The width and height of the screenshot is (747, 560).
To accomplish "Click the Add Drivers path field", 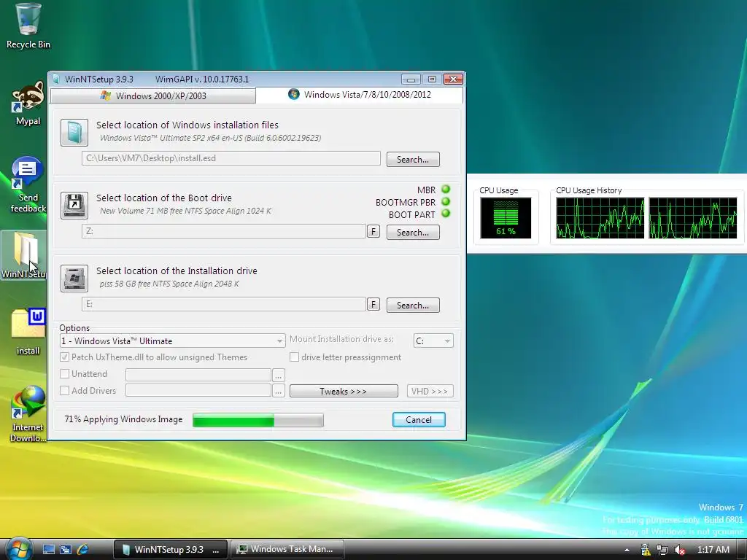I will (x=198, y=391).
